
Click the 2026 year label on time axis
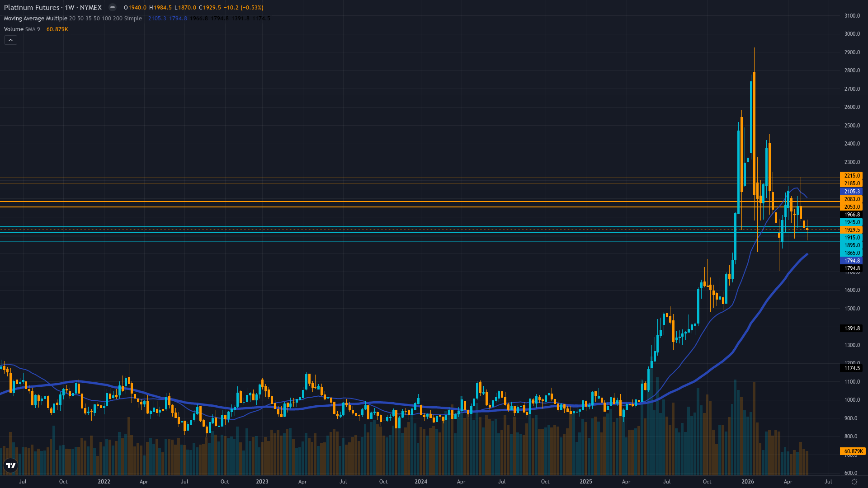point(748,482)
